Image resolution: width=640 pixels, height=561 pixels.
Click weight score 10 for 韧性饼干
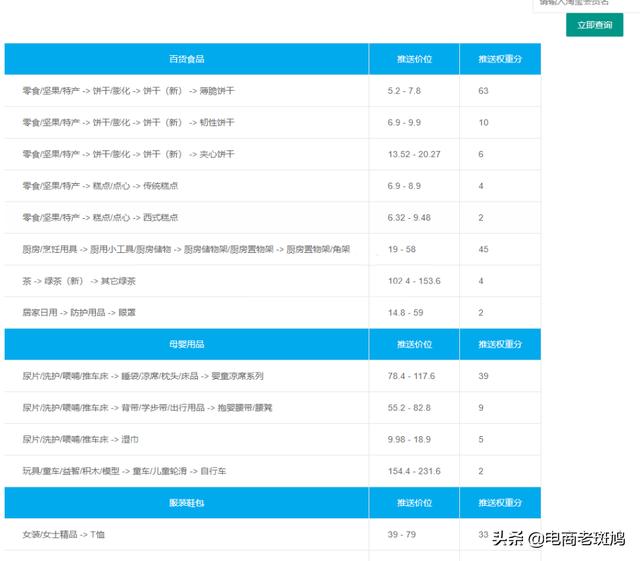coord(483,122)
